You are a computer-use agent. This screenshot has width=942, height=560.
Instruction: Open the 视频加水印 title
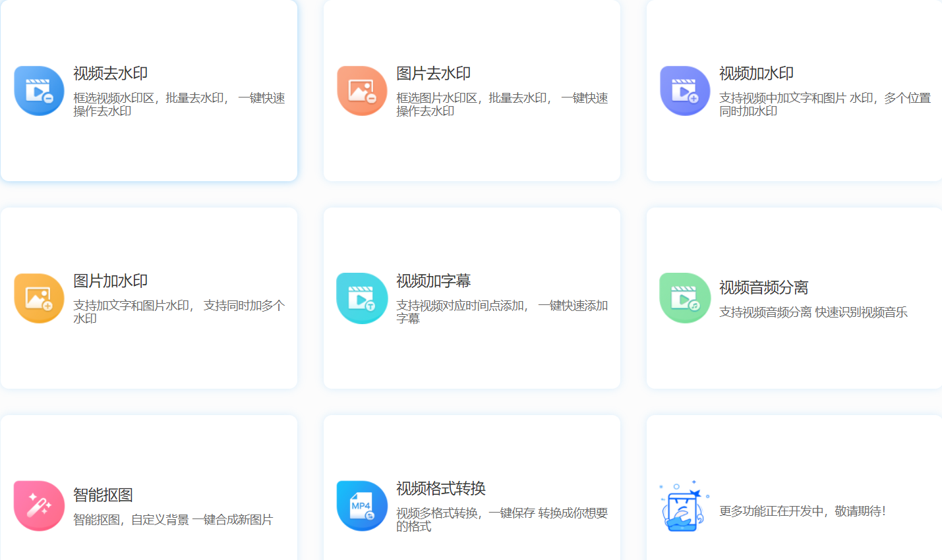click(756, 73)
